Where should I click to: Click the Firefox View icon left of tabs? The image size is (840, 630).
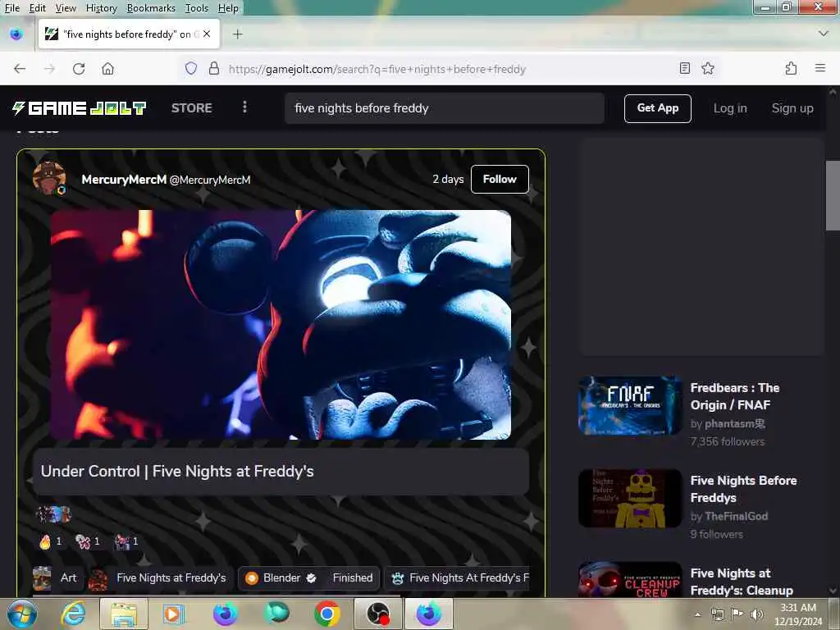coord(16,34)
